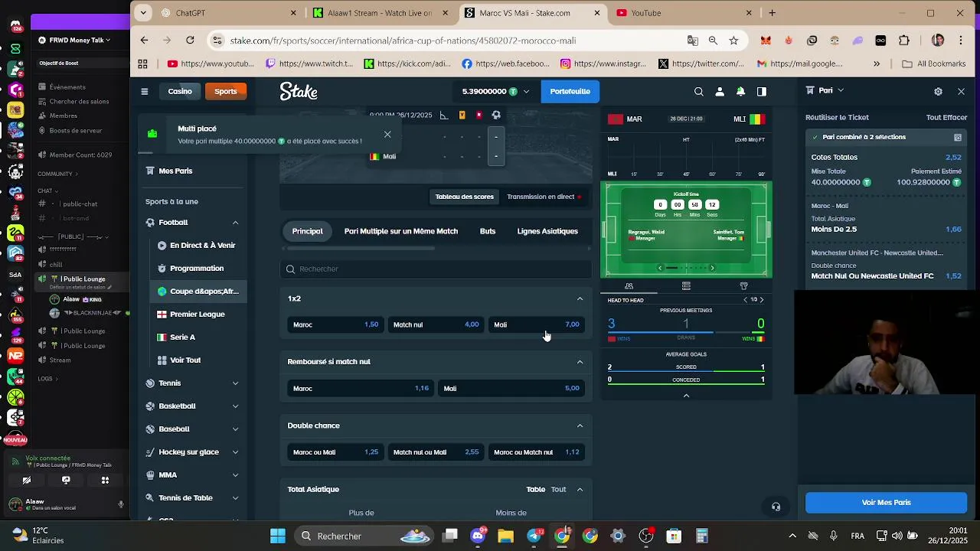Image resolution: width=980 pixels, height=551 pixels.
Task: Go to next pitch widget slide
Action: tap(712, 268)
